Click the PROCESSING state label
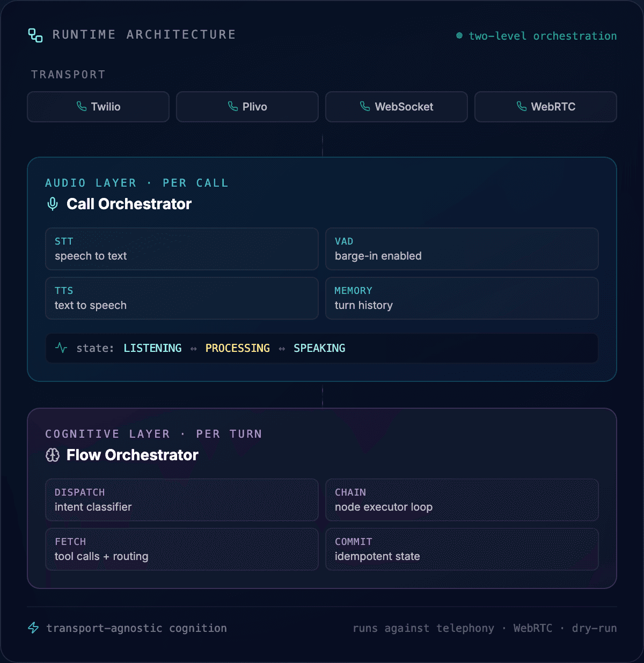The image size is (644, 663). [x=238, y=348]
